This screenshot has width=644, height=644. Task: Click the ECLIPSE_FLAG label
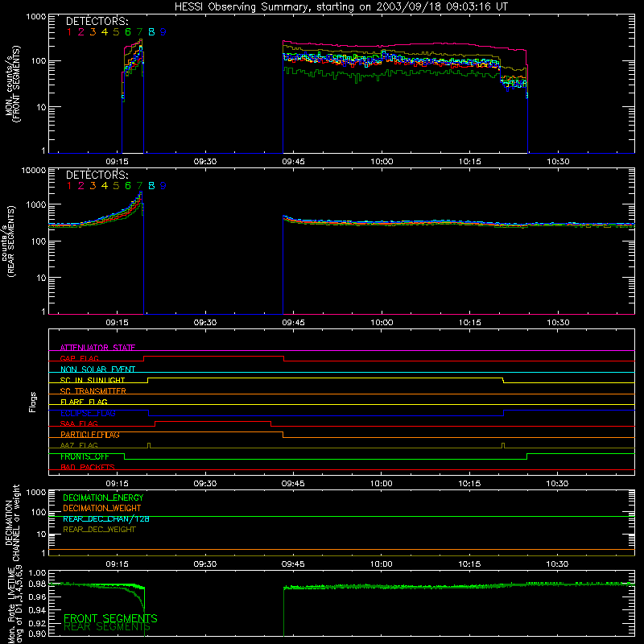88,413
